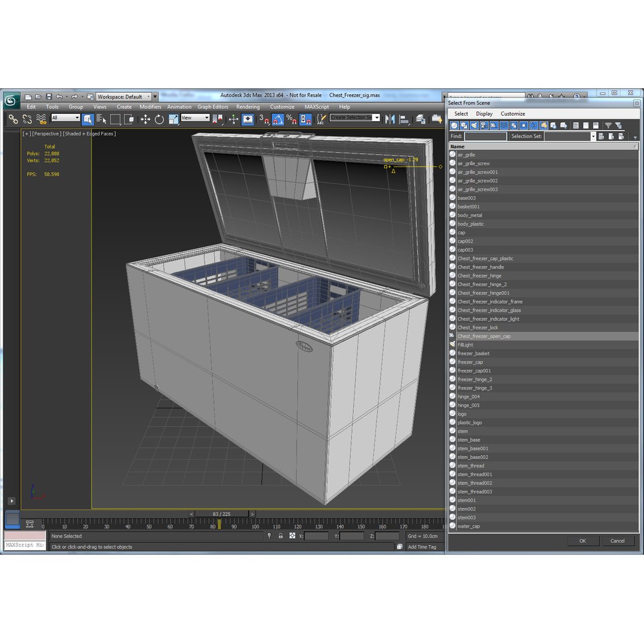This screenshot has height=644, width=644.
Task: Click the Select and Manipulate icon
Action: 233,119
